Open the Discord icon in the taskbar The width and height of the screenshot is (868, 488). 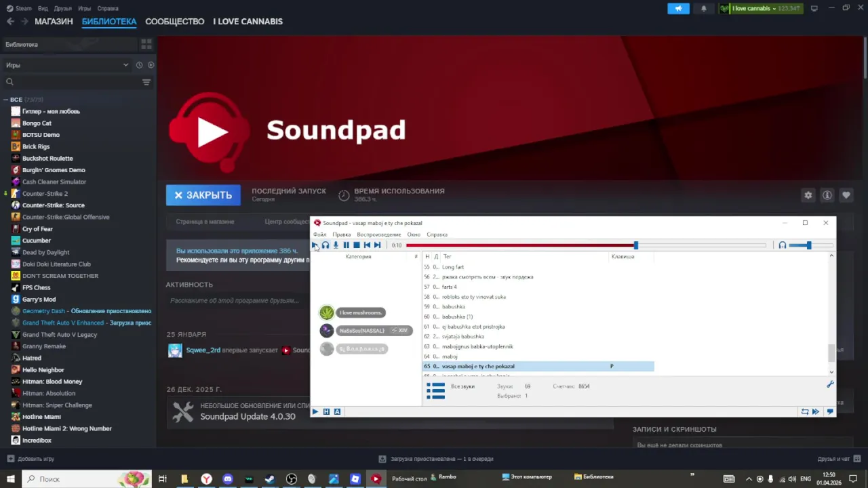(228, 479)
